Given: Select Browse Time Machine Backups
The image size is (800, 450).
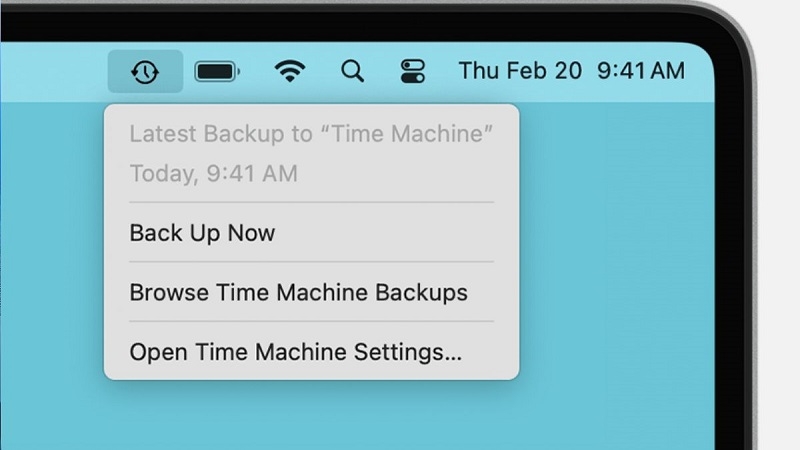Looking at the screenshot, I should (x=298, y=293).
